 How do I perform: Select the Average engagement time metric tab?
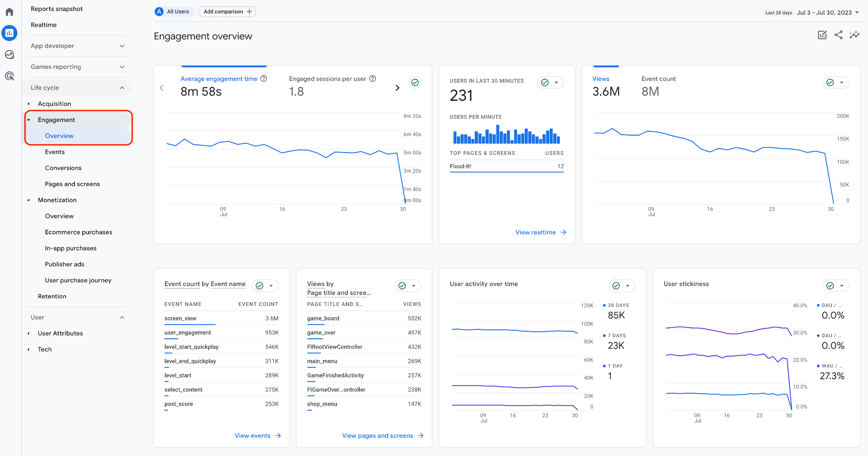point(224,86)
